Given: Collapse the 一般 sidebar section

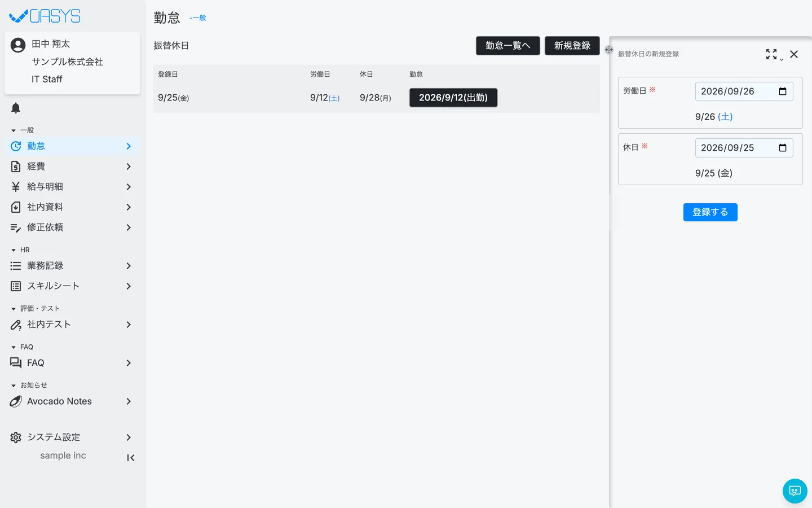Looking at the screenshot, I should click(x=23, y=130).
